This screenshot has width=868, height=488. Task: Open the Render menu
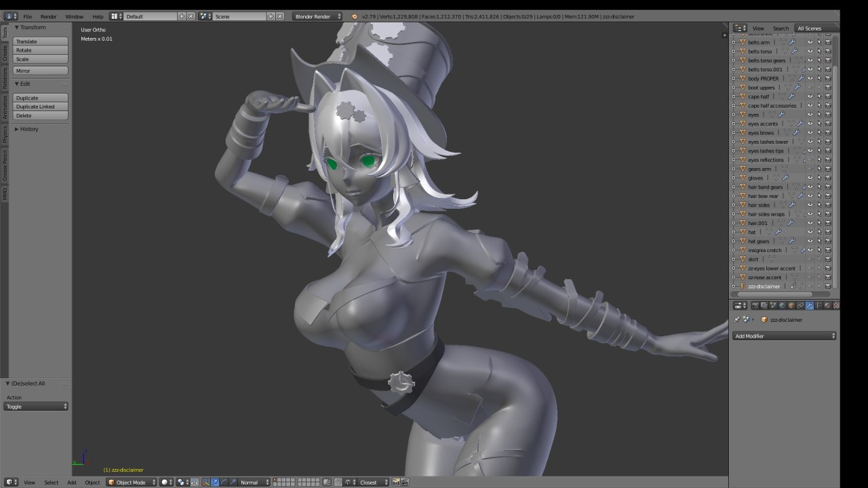click(x=48, y=16)
